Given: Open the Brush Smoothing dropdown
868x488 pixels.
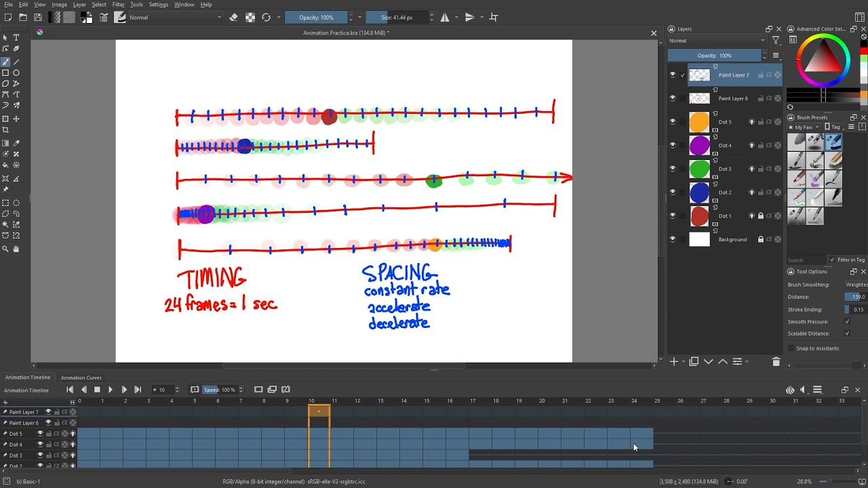Looking at the screenshot, I should tap(856, 285).
